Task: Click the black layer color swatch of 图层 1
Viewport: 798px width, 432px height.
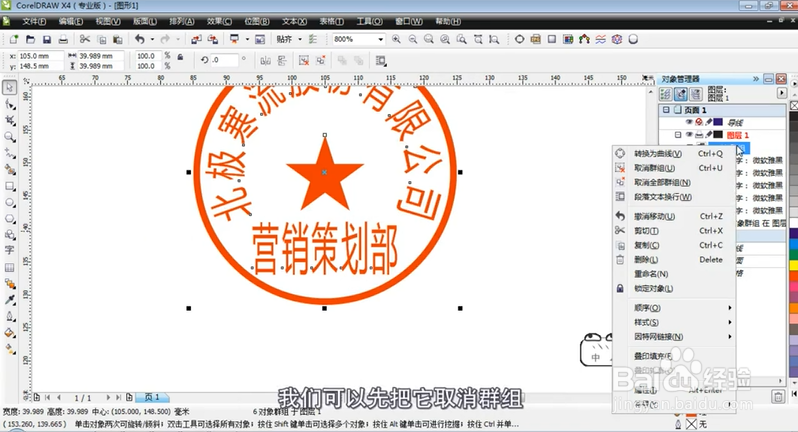Action: pyautogui.click(x=718, y=135)
